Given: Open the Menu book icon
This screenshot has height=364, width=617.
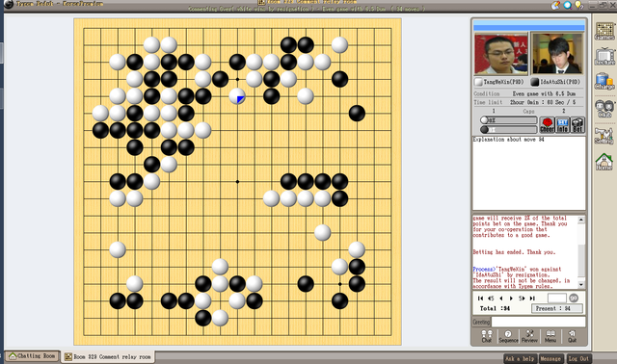Looking at the screenshot, I should (x=550, y=336).
